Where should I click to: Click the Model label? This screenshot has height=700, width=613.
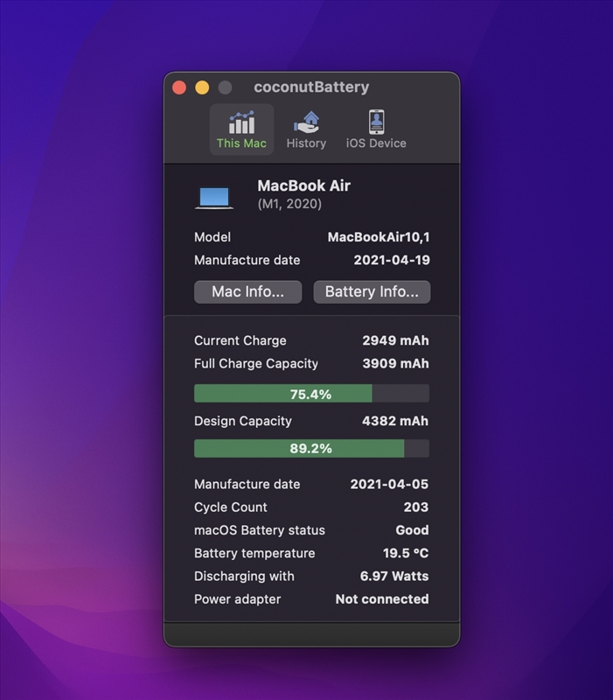click(x=212, y=237)
